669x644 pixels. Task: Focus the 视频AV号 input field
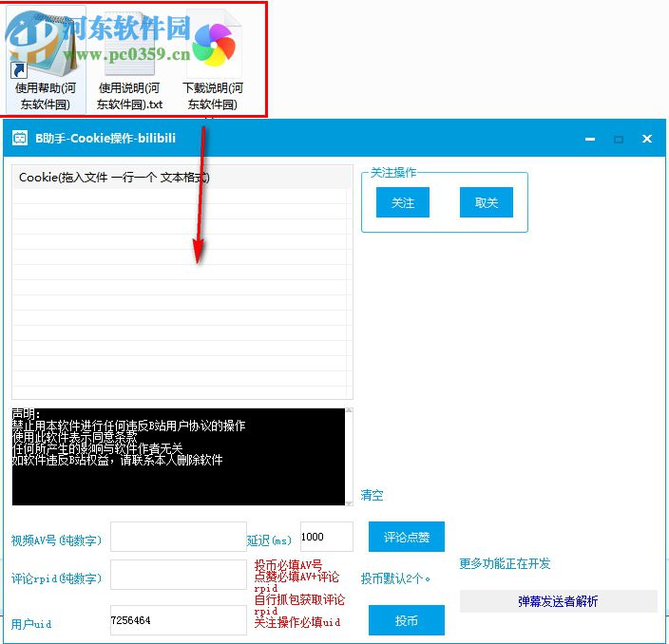[179, 537]
